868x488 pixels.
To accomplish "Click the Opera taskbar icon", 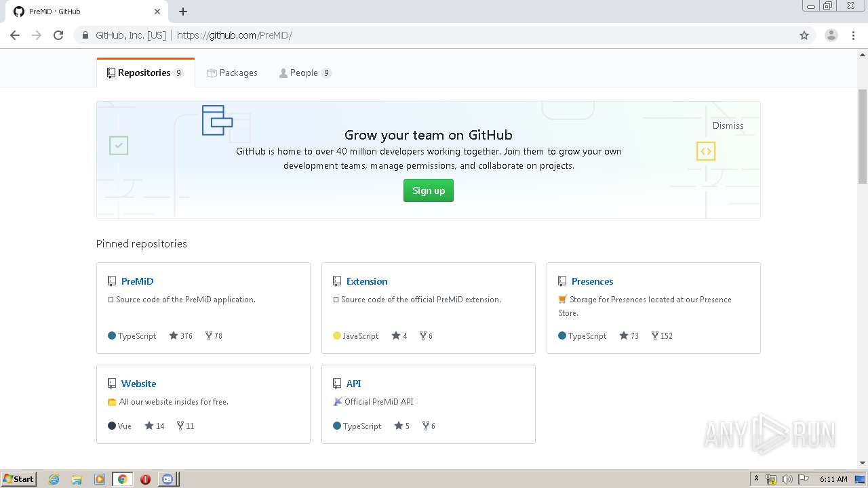I will click(x=145, y=479).
